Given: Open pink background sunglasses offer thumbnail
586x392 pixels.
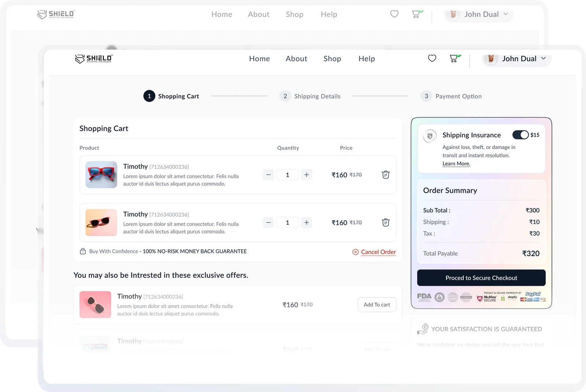Looking at the screenshot, I should click(95, 305).
